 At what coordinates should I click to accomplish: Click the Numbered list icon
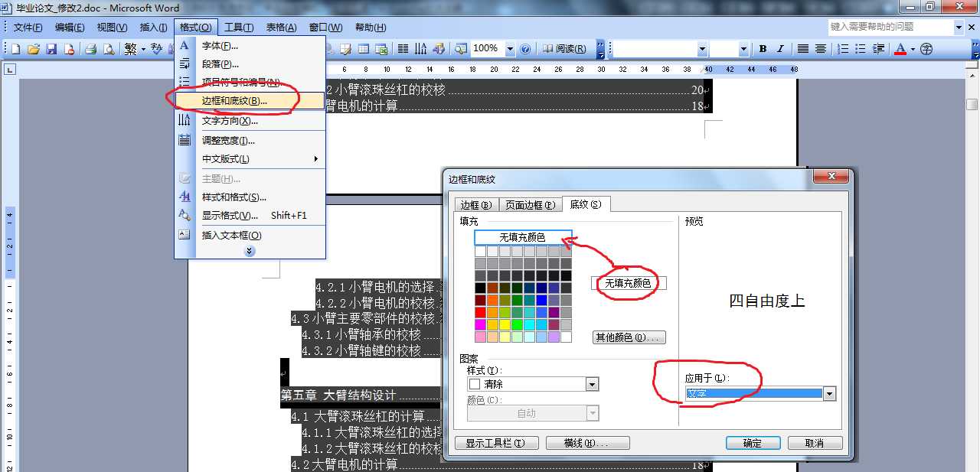click(842, 49)
